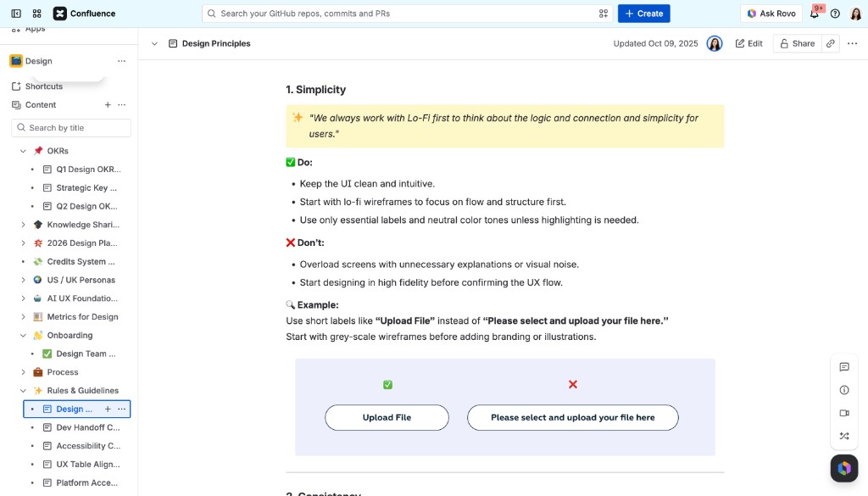Click the video recording icon
The height and width of the screenshot is (496, 868).
click(844, 413)
